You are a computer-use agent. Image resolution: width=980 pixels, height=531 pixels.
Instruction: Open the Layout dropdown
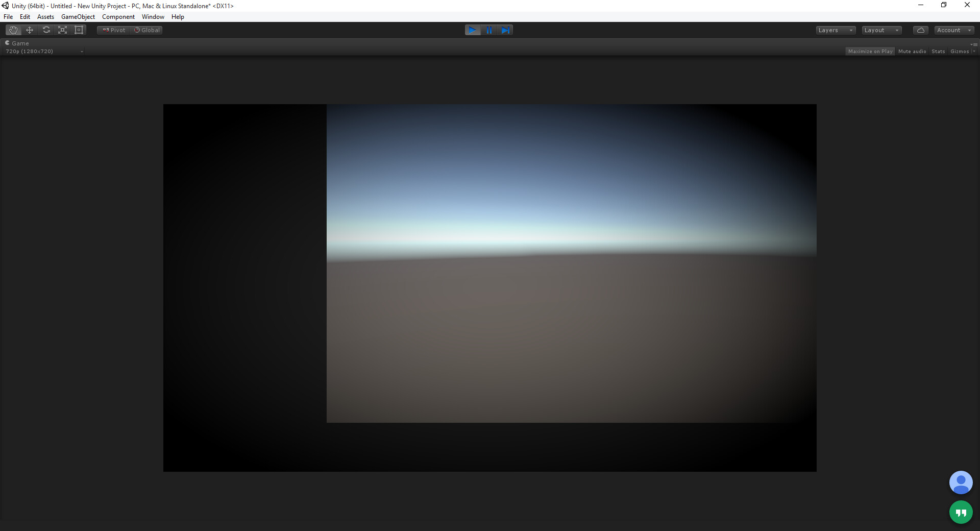881,30
